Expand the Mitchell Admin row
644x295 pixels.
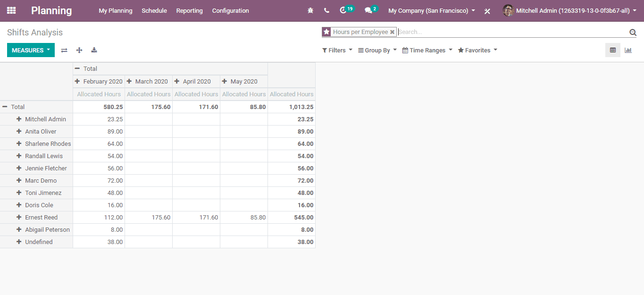tap(36, 119)
